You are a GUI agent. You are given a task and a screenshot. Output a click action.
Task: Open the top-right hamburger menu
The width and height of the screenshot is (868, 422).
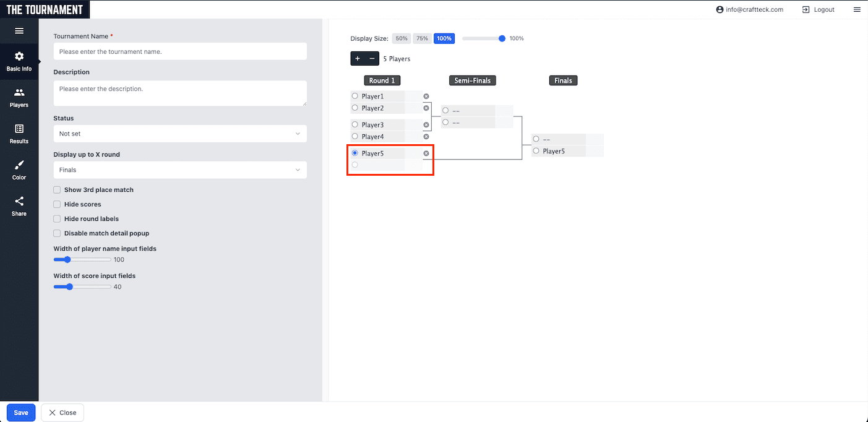coord(857,10)
